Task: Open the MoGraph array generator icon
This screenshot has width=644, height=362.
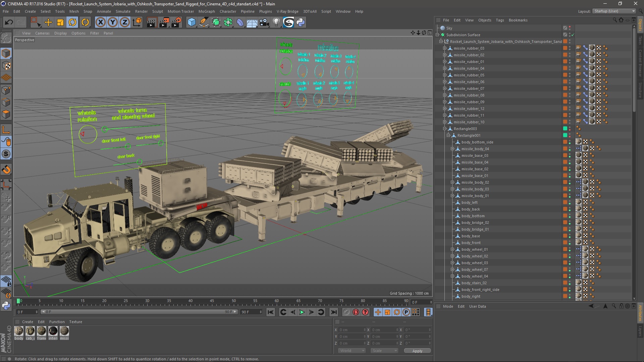Action: (228, 22)
